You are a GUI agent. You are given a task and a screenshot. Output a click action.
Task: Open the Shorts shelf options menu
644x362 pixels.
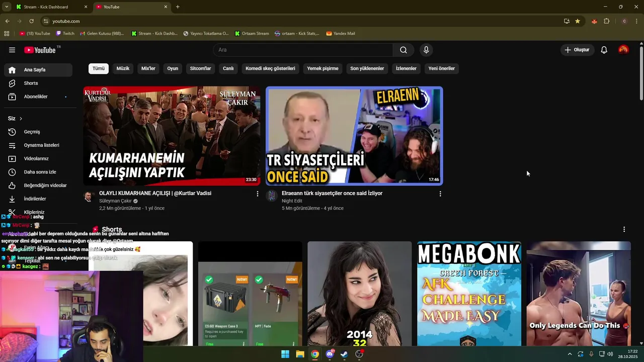(x=624, y=229)
